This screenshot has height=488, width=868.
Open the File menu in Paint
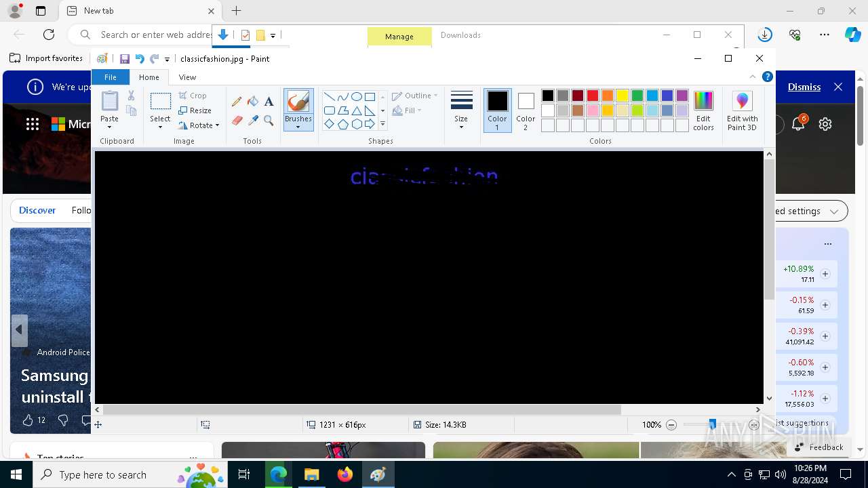tap(110, 77)
